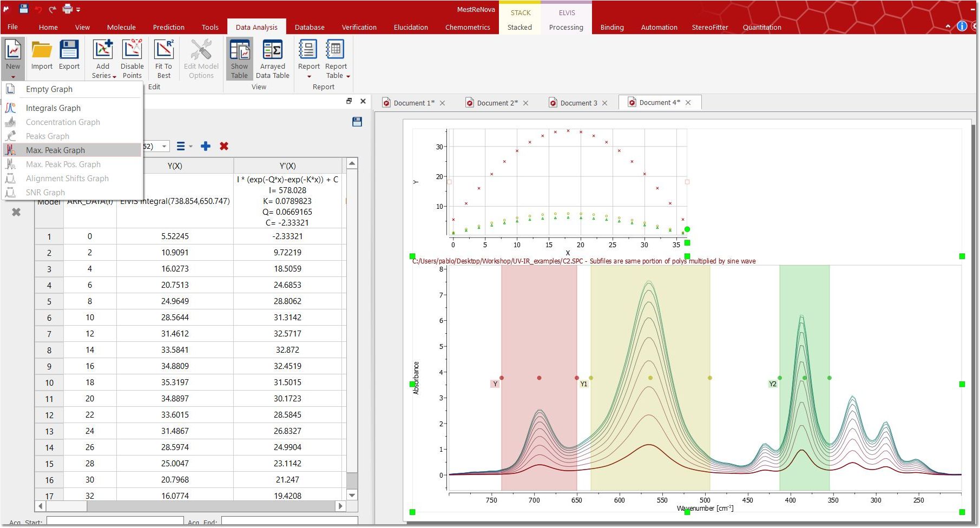This screenshot has height=528, width=980.
Task: Close the Document 2* tab
Action: click(525, 103)
